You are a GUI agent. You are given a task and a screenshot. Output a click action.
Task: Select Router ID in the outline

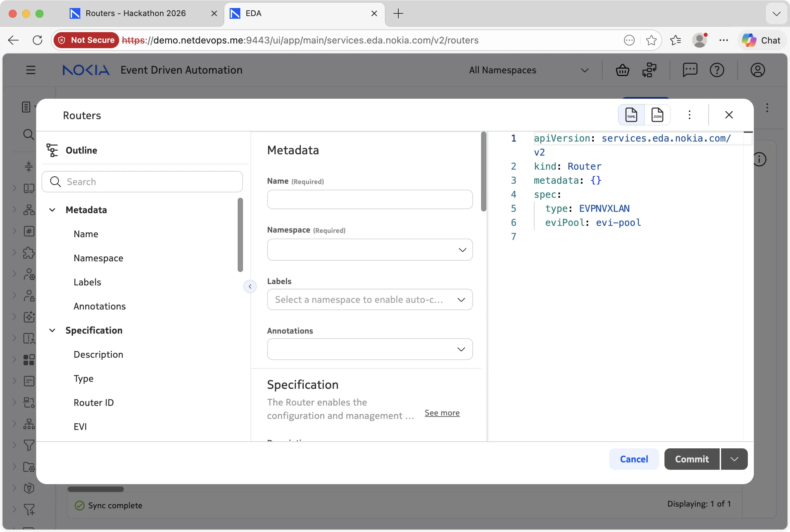pyautogui.click(x=94, y=403)
